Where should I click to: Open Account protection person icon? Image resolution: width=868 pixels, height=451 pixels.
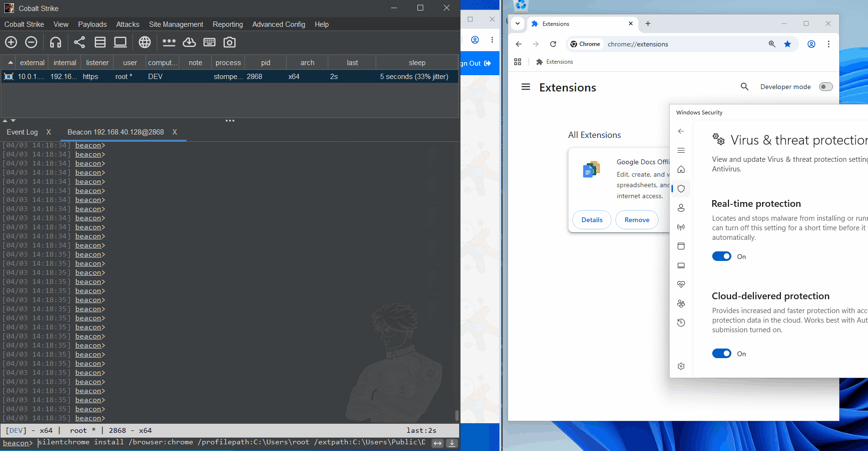tap(681, 208)
